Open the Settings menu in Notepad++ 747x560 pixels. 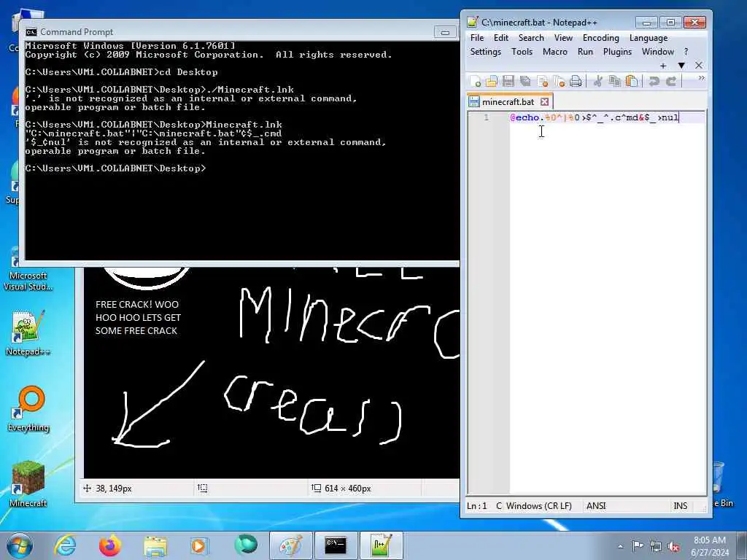[485, 52]
